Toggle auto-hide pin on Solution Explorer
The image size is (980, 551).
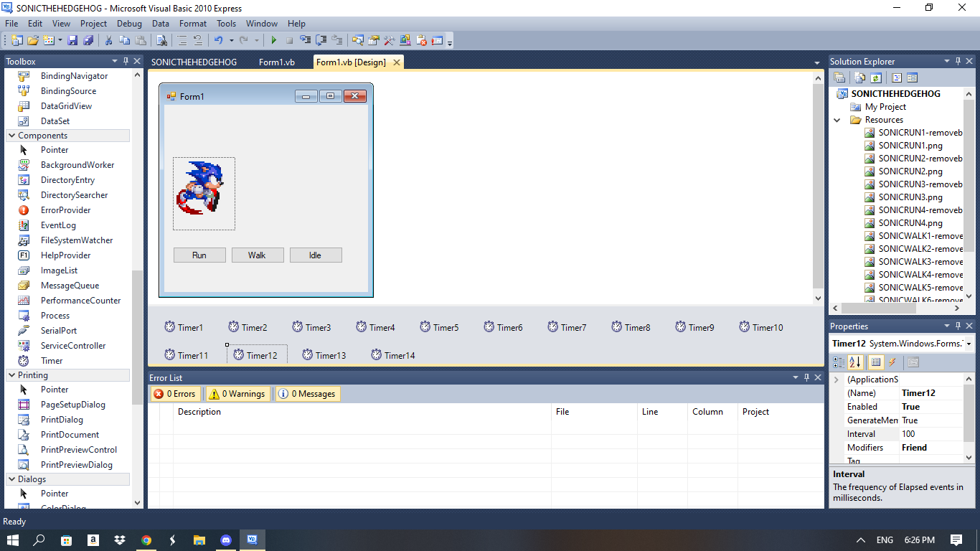click(x=958, y=62)
